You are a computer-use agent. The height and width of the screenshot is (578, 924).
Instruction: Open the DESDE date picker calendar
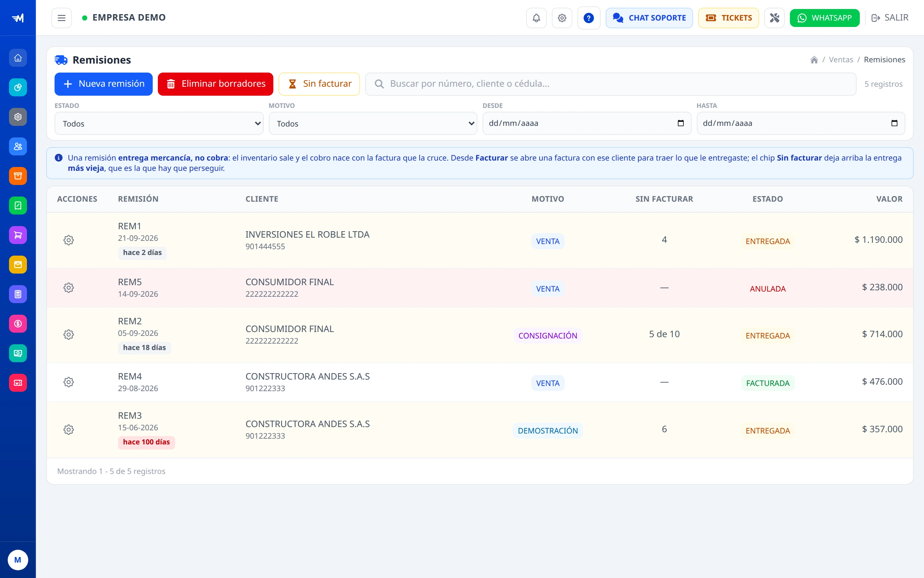[680, 123]
